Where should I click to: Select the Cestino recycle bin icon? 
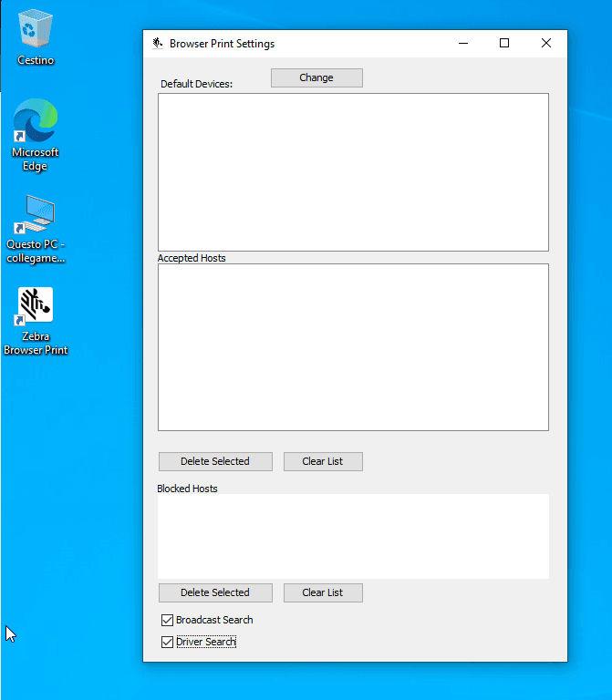tap(36, 30)
